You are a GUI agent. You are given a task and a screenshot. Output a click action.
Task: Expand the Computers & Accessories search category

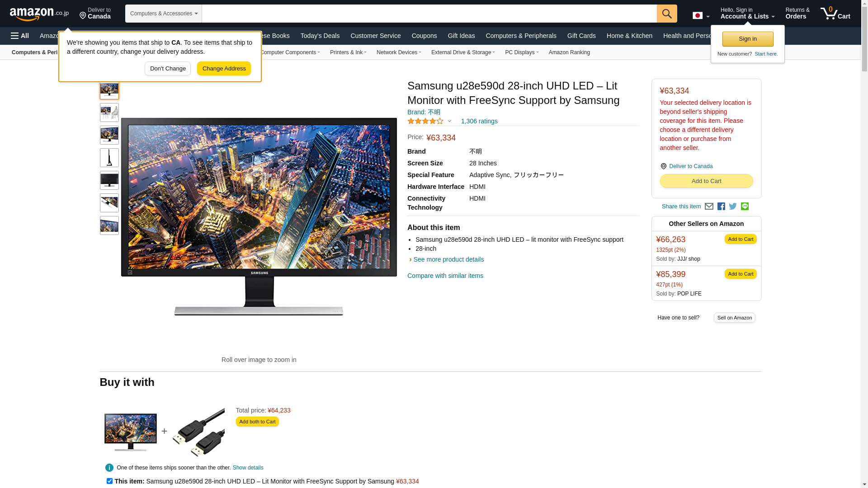(x=164, y=14)
